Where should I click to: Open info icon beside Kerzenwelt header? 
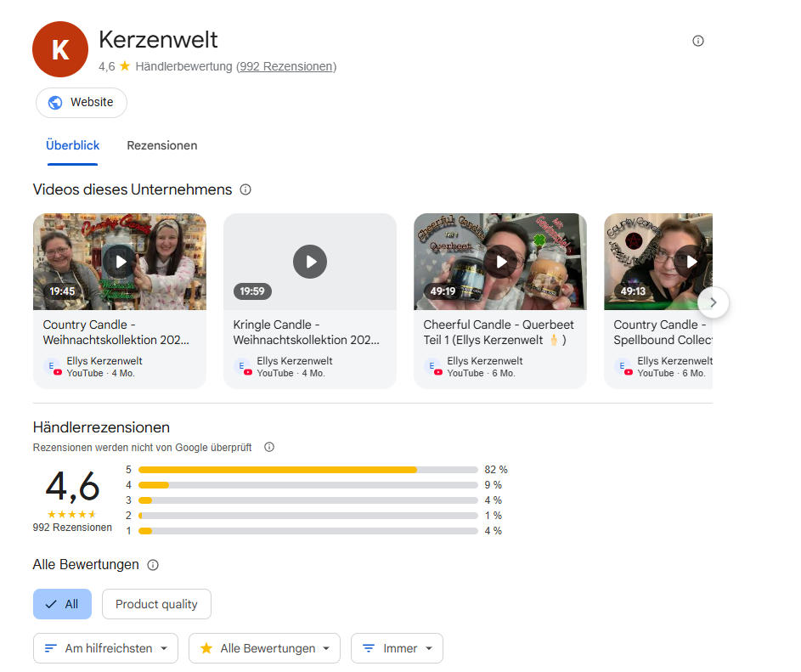(x=698, y=41)
